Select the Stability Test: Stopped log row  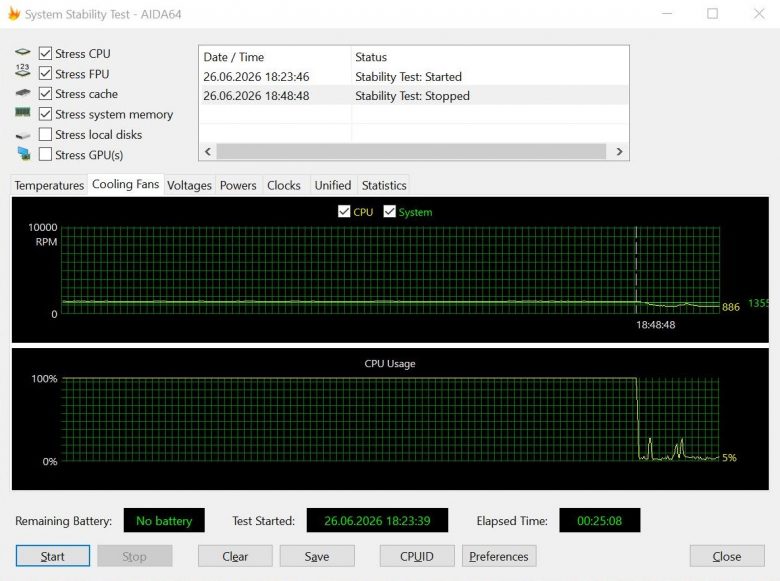pos(414,96)
